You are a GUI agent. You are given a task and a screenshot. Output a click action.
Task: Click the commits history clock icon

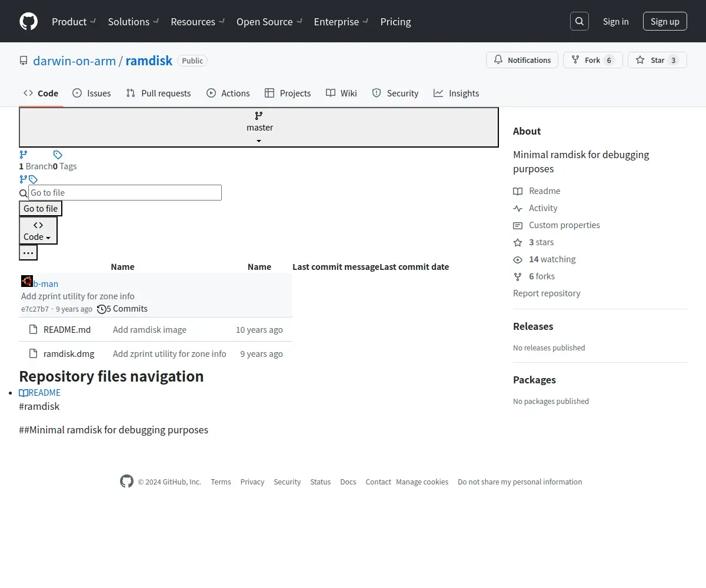point(102,309)
